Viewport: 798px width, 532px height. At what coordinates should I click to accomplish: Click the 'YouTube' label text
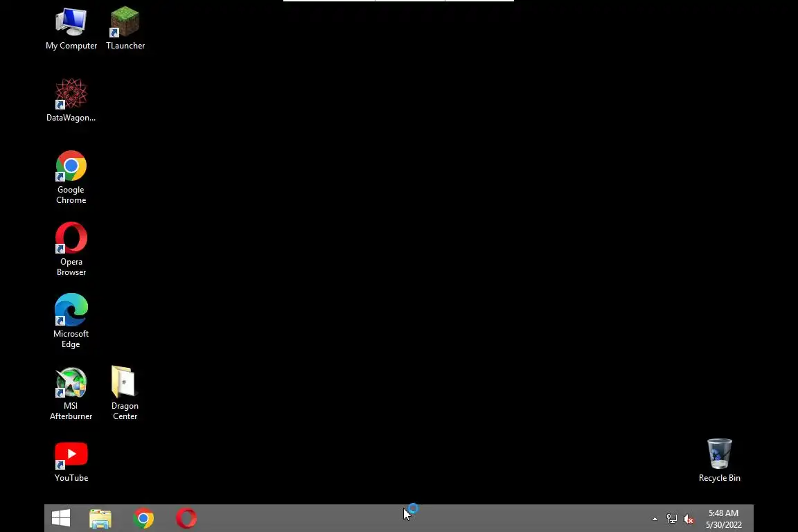[x=71, y=478]
